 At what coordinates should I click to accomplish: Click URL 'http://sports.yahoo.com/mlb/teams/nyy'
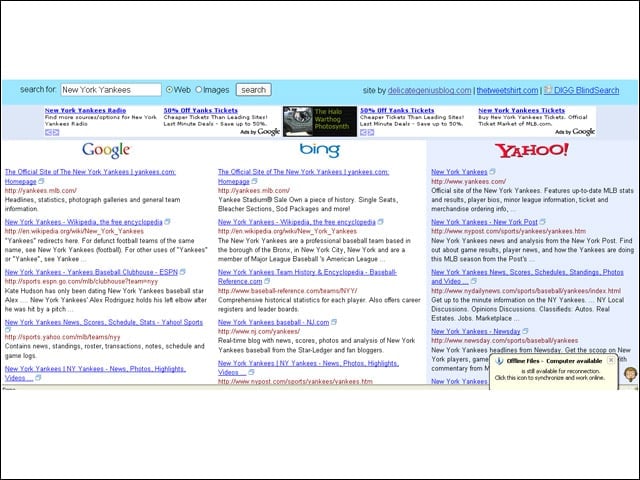pyautogui.click(x=62, y=337)
